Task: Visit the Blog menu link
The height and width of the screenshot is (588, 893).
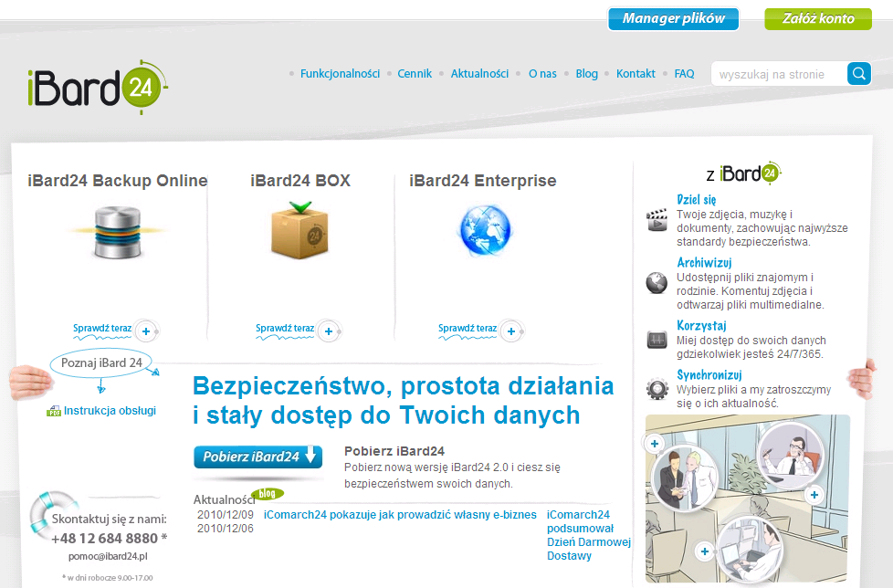Action: click(586, 73)
